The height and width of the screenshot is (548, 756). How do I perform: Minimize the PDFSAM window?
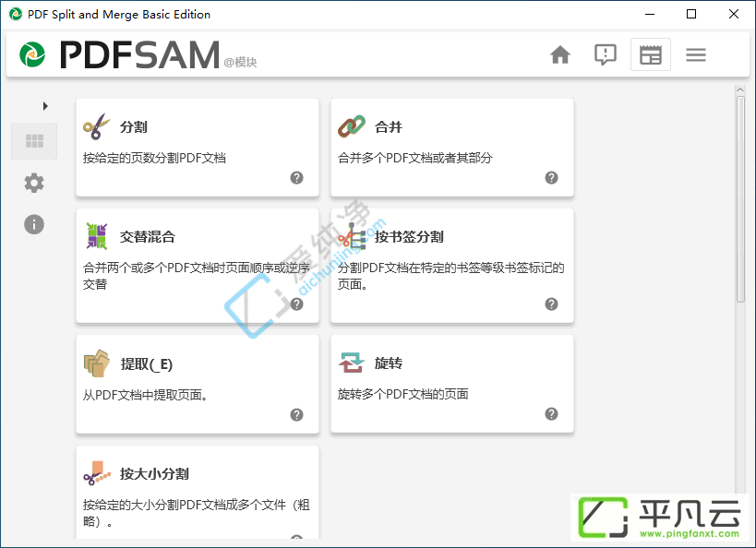[x=650, y=14]
